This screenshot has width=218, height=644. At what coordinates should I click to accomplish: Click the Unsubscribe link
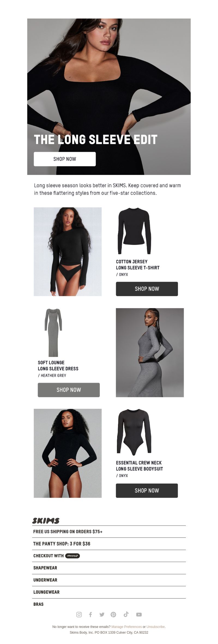coord(156,627)
